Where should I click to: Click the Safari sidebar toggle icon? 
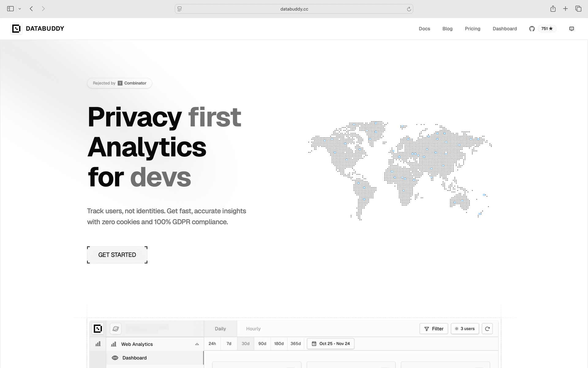tap(10, 9)
